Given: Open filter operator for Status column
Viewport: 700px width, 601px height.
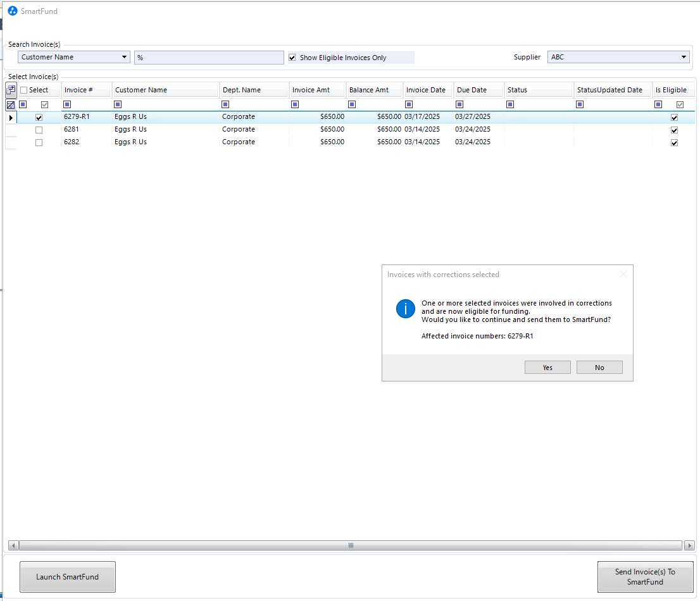Looking at the screenshot, I should click(510, 104).
